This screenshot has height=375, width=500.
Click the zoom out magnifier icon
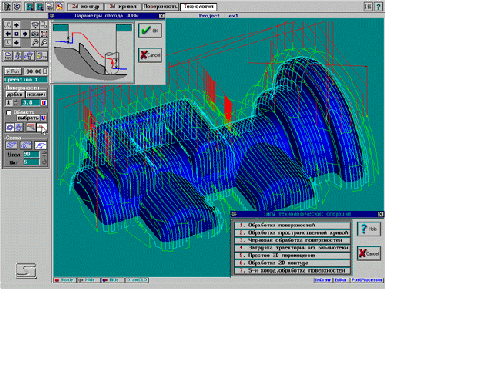coord(44,42)
